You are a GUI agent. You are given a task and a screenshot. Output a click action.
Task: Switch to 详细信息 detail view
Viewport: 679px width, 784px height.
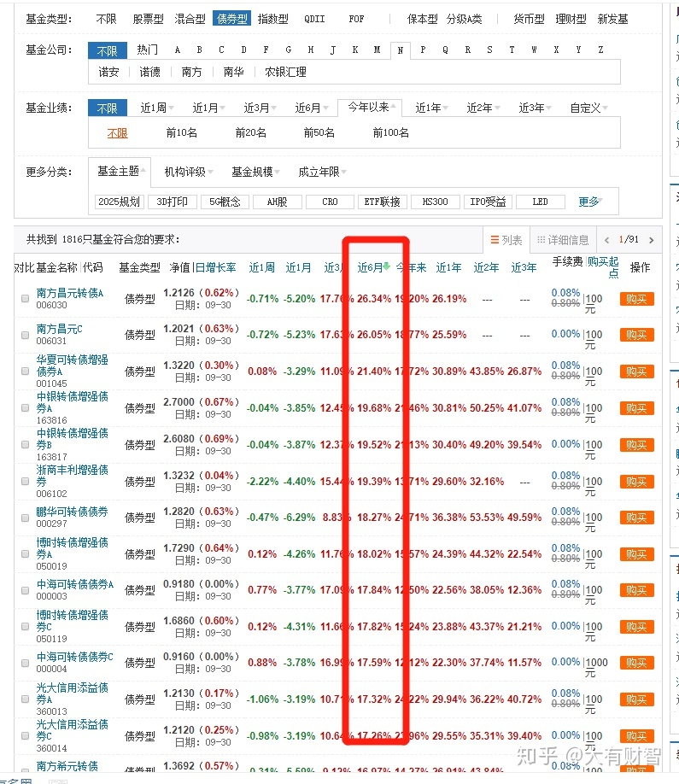coord(563,240)
